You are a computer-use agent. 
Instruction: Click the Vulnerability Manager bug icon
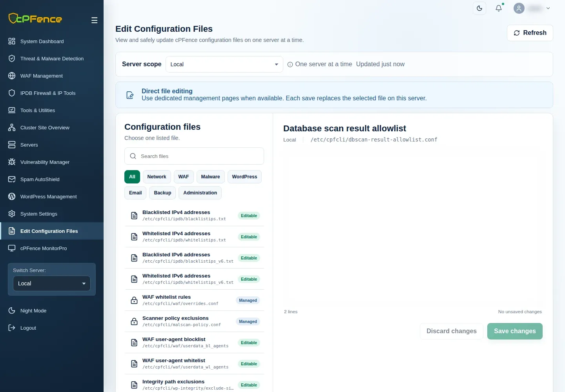coord(12,162)
